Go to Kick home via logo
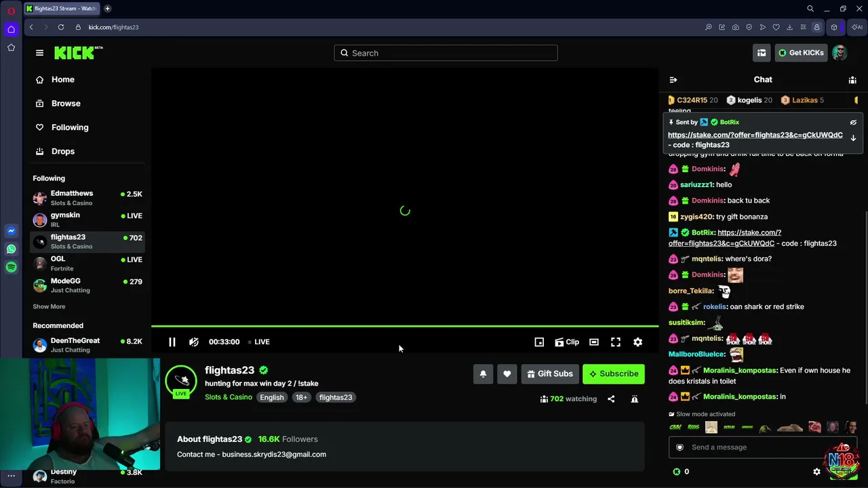 [x=79, y=53]
